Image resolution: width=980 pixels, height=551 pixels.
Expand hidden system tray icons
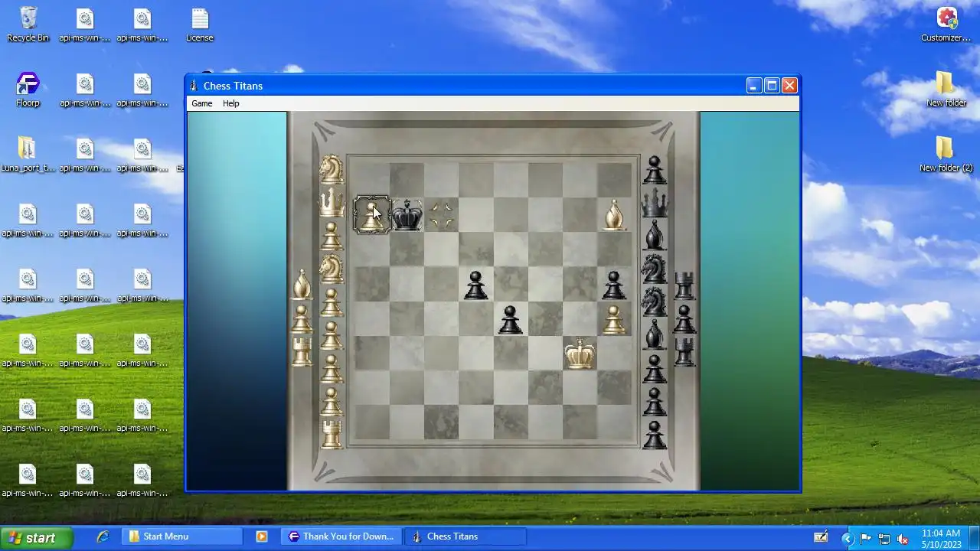tap(848, 538)
